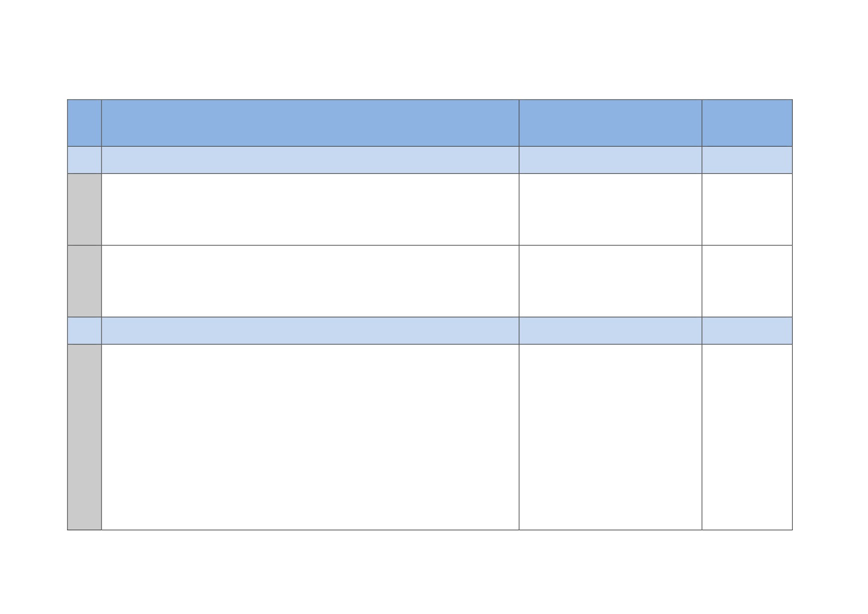The width and height of the screenshot is (868, 614).
Task: Click third-column cell in lower light-blue row
Action: coord(610,331)
